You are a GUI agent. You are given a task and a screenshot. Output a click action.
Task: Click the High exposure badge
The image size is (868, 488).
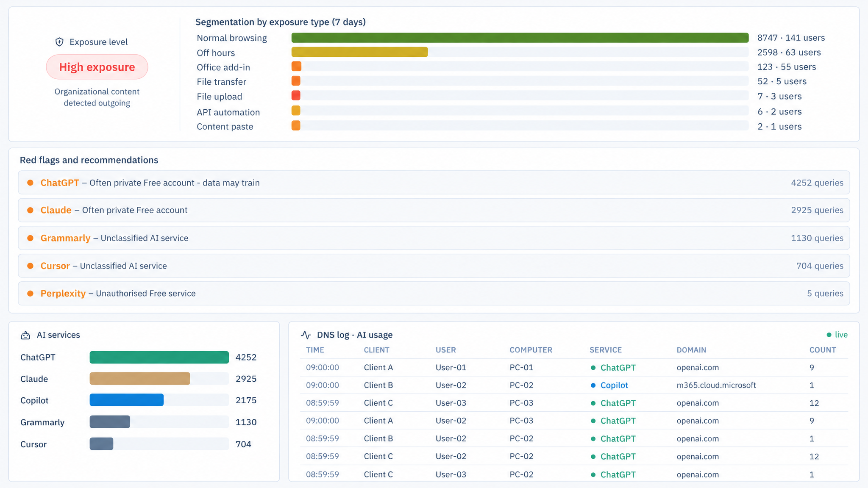[97, 67]
